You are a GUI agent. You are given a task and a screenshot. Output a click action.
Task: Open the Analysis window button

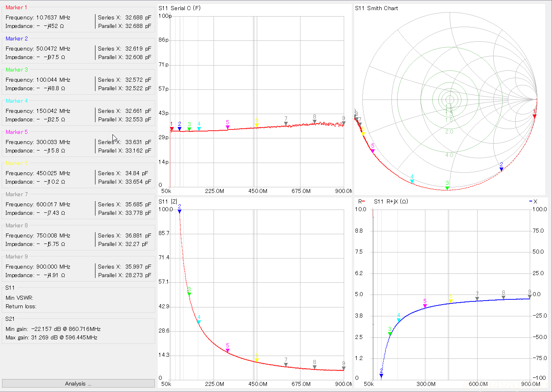point(78,384)
